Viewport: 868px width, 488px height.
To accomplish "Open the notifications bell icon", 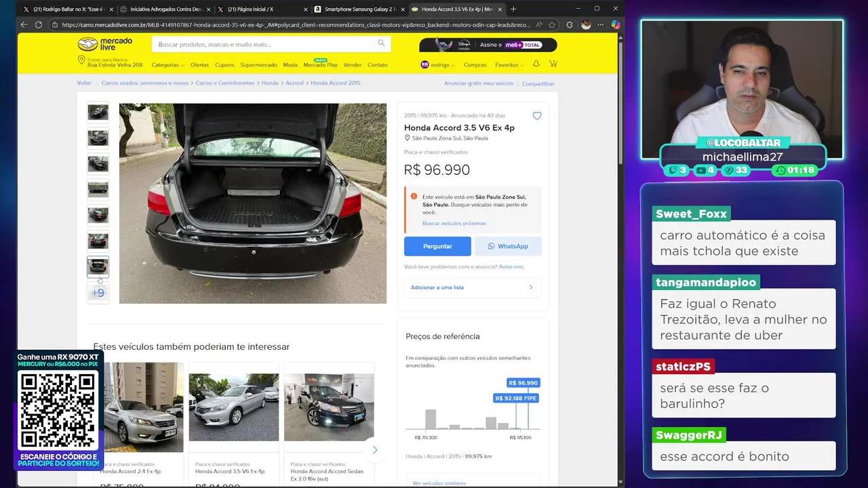I will coord(536,64).
